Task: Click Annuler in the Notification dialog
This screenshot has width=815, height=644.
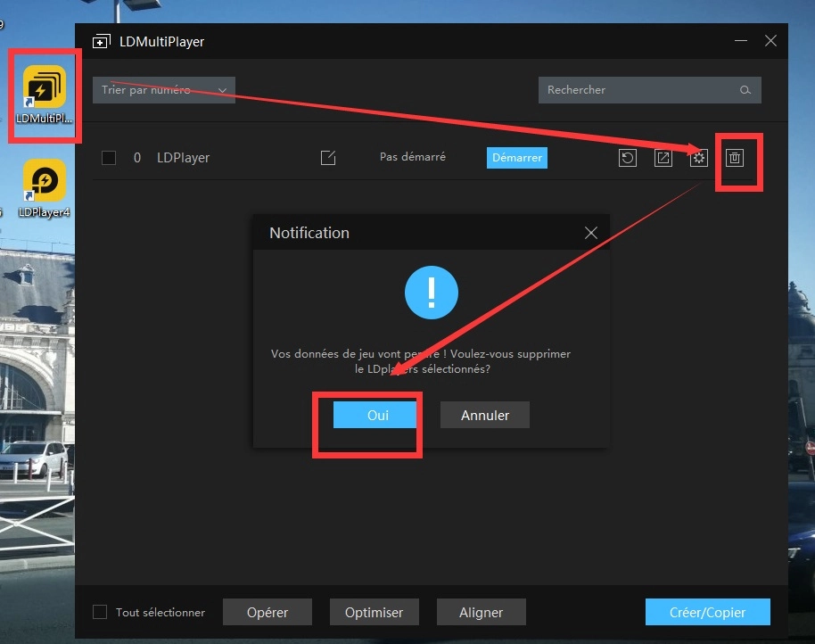Action: point(484,415)
